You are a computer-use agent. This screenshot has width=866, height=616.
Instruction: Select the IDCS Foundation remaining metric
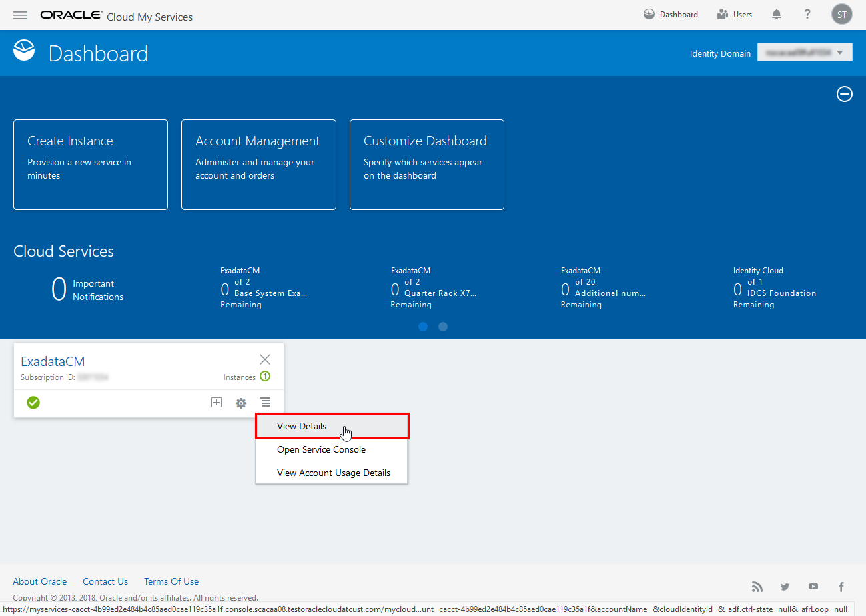tap(775, 288)
